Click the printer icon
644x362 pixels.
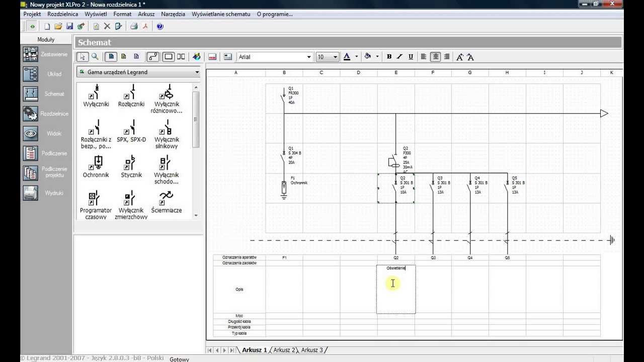pyautogui.click(x=134, y=26)
